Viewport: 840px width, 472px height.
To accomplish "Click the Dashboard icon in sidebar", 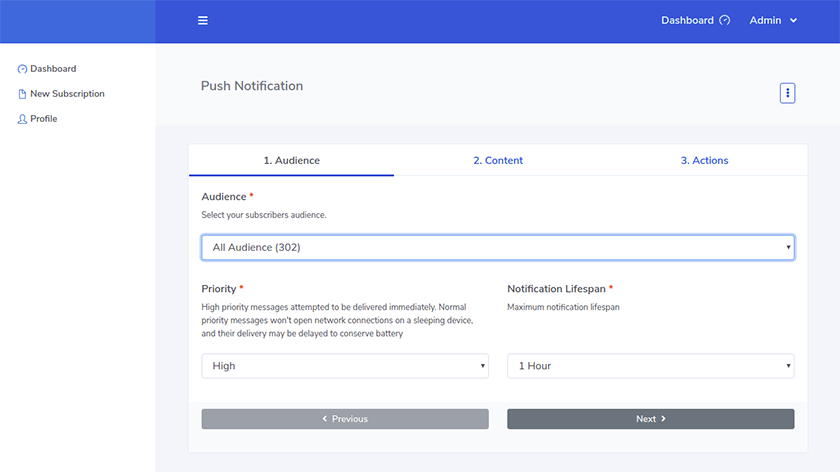I will pos(22,69).
